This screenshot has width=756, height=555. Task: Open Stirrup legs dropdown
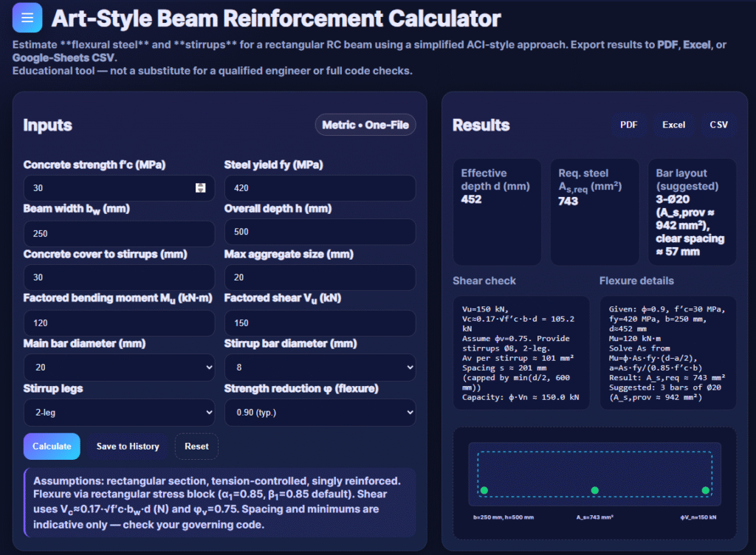119,413
